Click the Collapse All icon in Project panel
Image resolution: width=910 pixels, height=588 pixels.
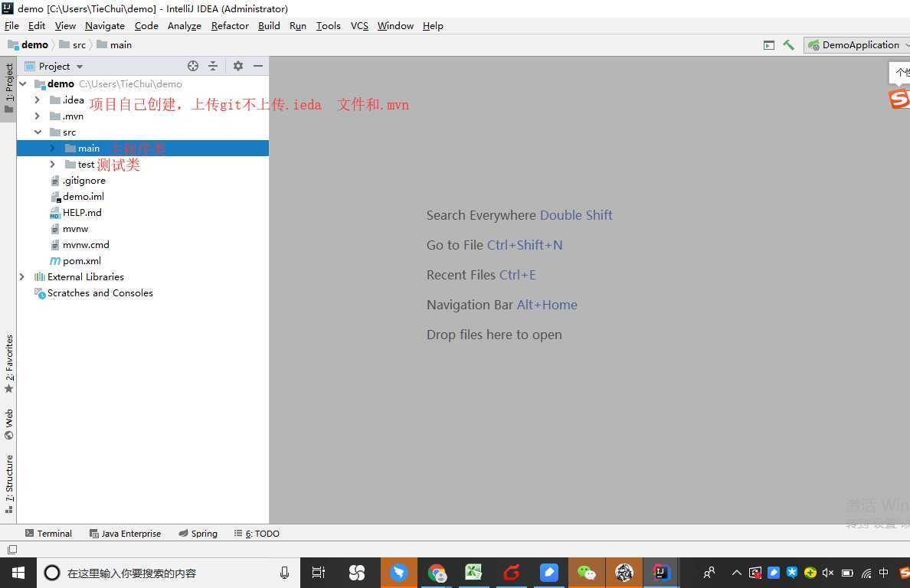click(x=213, y=66)
